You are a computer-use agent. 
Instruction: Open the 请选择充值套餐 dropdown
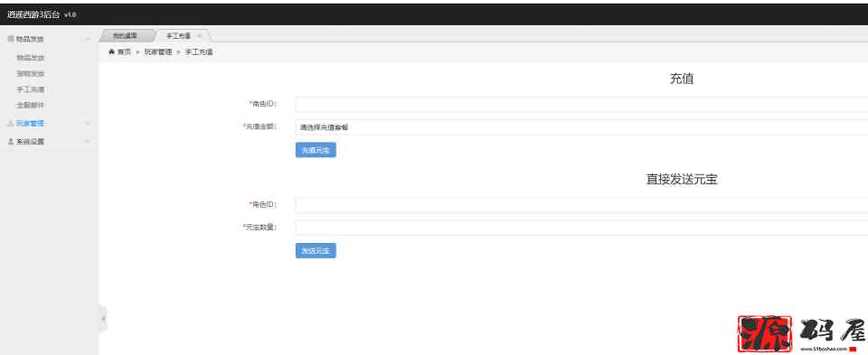point(581,127)
